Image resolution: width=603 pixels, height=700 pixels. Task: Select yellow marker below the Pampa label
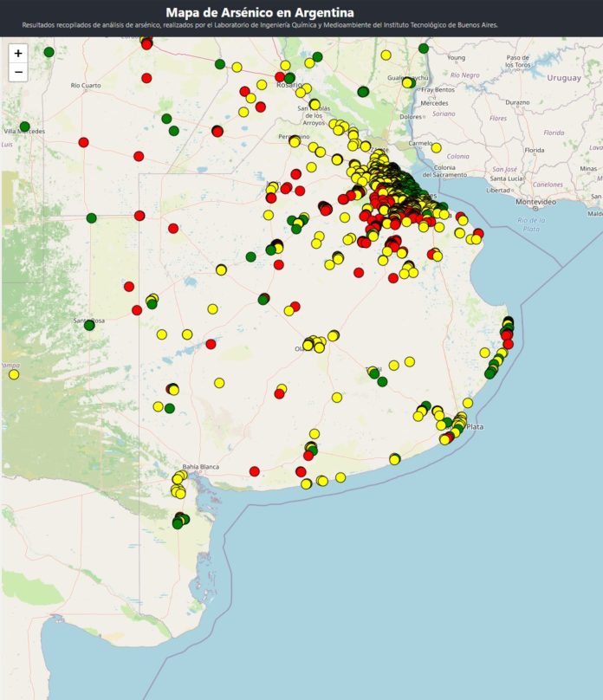point(14,374)
